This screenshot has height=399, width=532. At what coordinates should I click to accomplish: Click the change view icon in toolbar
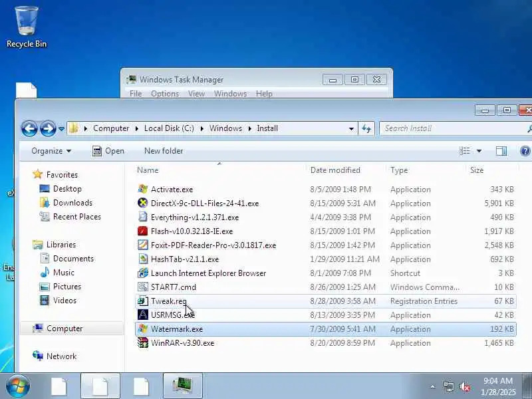click(x=465, y=151)
